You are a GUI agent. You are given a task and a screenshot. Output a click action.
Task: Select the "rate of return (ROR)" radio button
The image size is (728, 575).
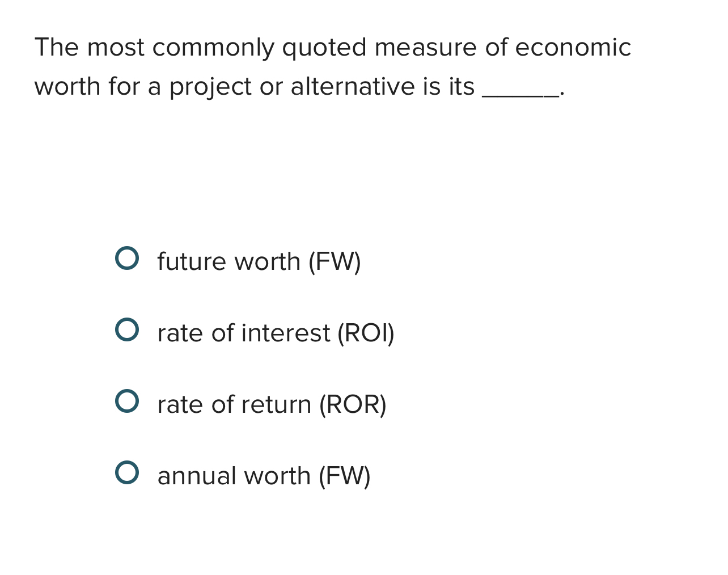pyautogui.click(x=128, y=401)
